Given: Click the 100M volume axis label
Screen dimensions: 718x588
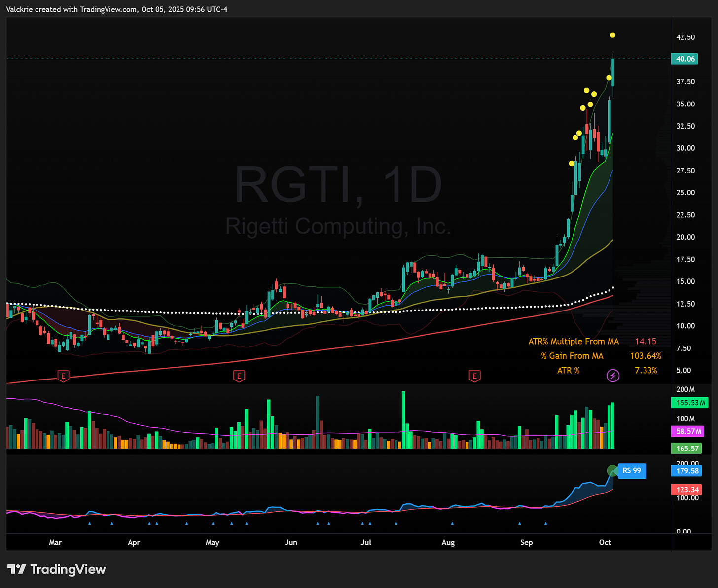Looking at the screenshot, I should click(685, 419).
